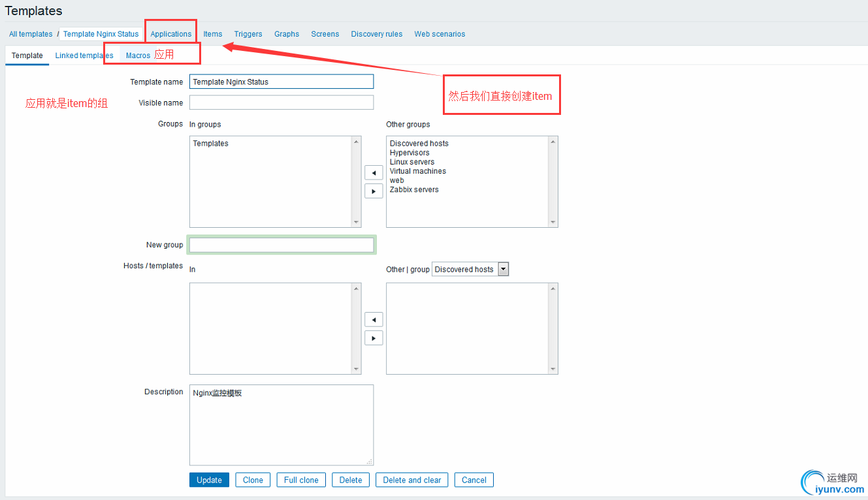Image resolution: width=868 pixels, height=500 pixels.
Task: Select Discovered hosts in the Other groups list
Action: pyautogui.click(x=419, y=144)
